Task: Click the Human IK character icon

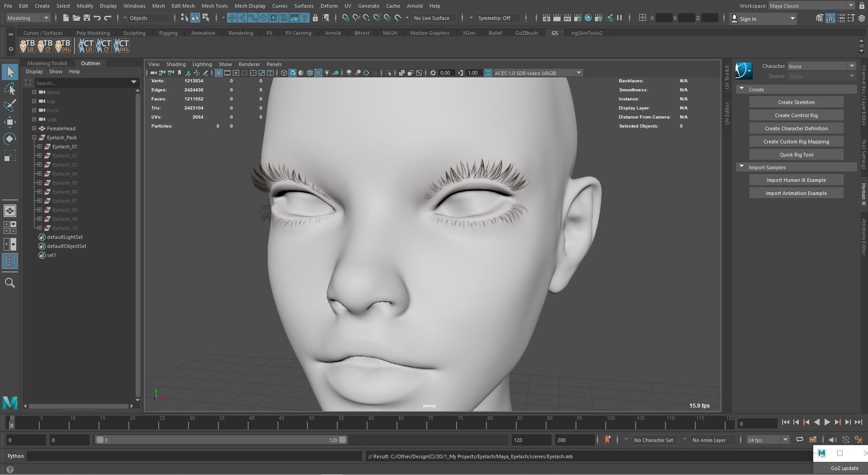Action: (x=744, y=71)
